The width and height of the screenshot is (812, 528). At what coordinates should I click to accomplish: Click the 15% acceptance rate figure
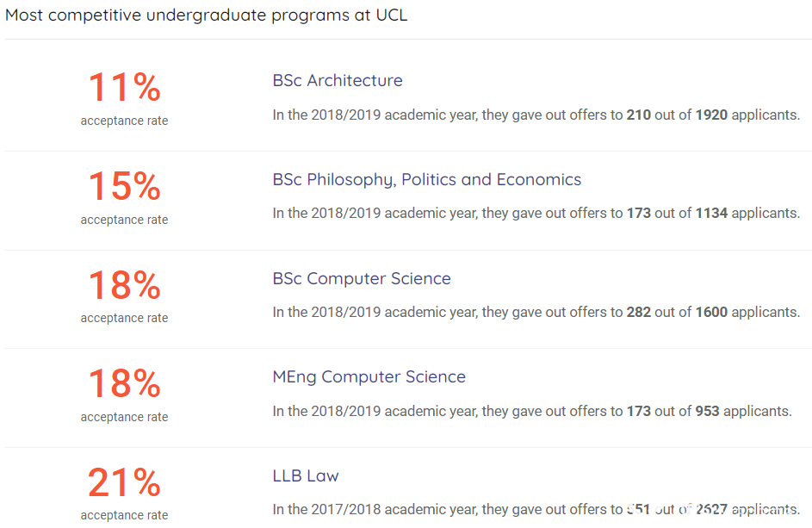(x=124, y=186)
